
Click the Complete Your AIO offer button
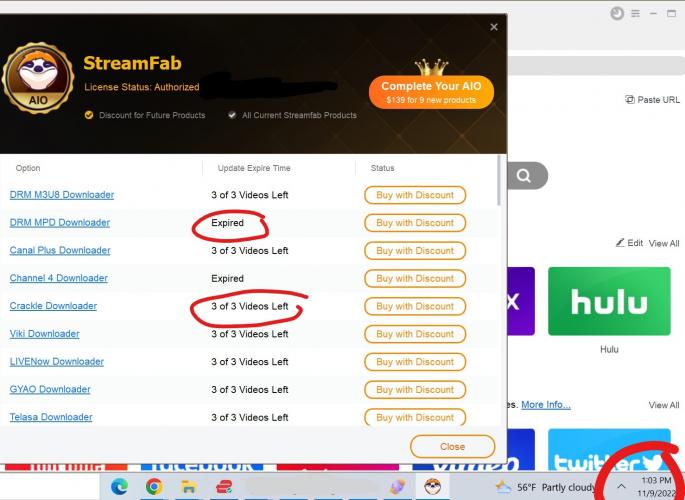431,93
